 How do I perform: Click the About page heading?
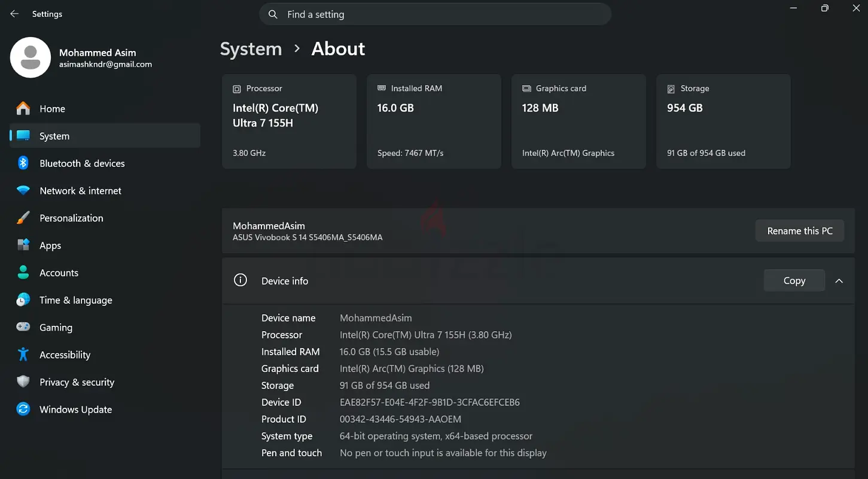coord(338,48)
